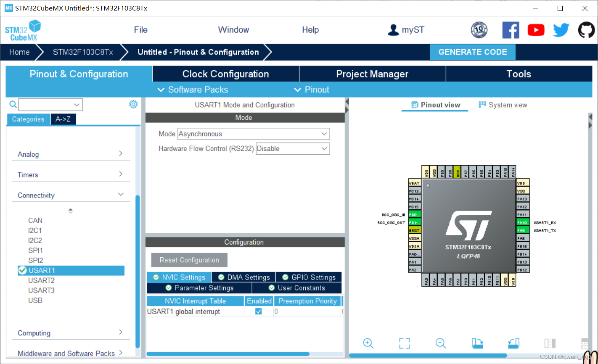The height and width of the screenshot is (364, 598).
Task: Collapse the Connectivity category
Action: [71, 195]
